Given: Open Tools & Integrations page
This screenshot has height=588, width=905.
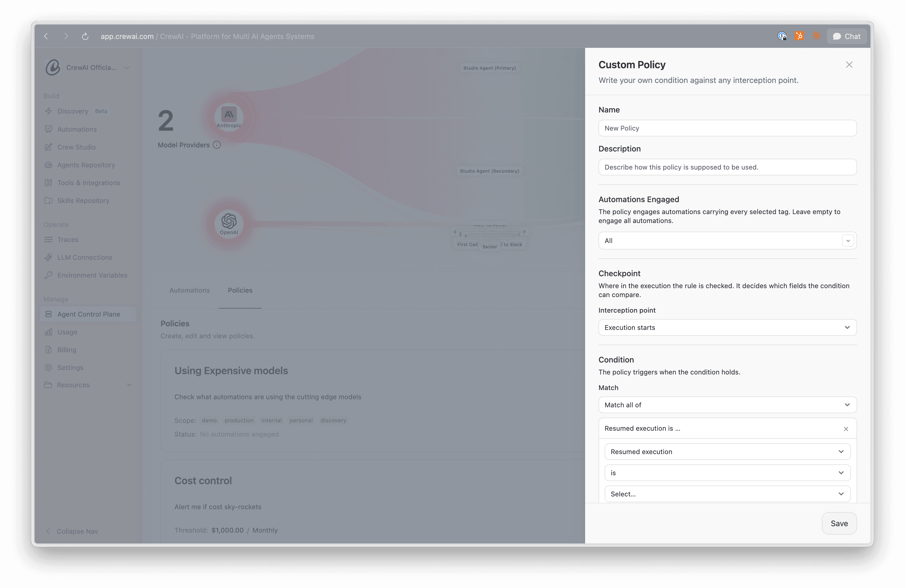Looking at the screenshot, I should pos(88,183).
